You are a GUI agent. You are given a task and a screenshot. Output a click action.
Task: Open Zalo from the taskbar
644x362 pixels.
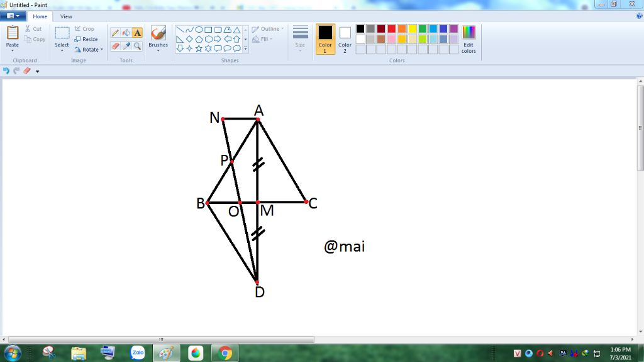138,353
